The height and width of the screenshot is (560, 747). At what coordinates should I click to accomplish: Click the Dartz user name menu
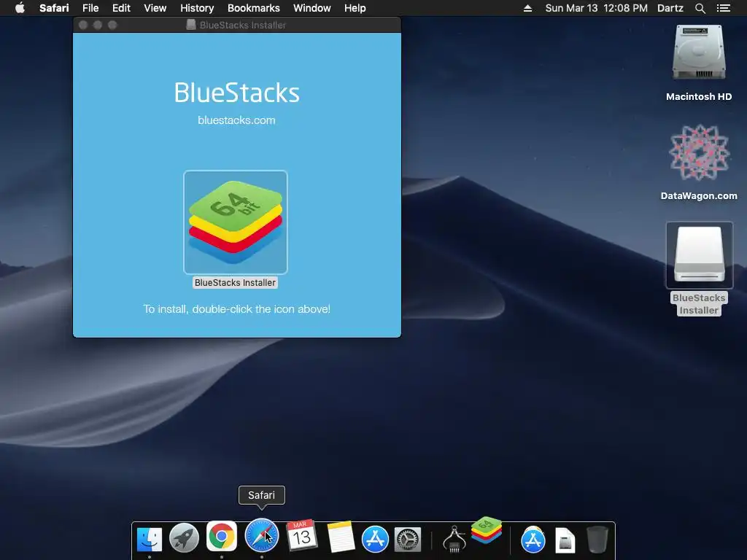pyautogui.click(x=670, y=8)
